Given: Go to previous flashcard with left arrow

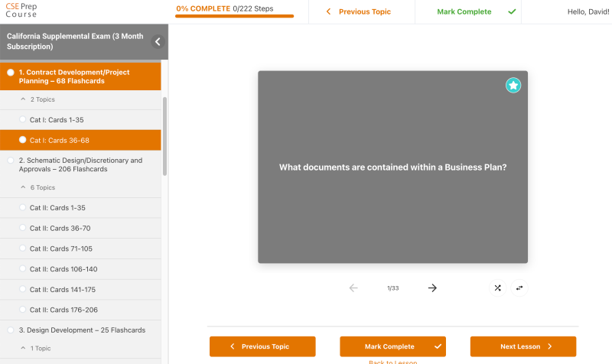Looking at the screenshot, I should 353,288.
